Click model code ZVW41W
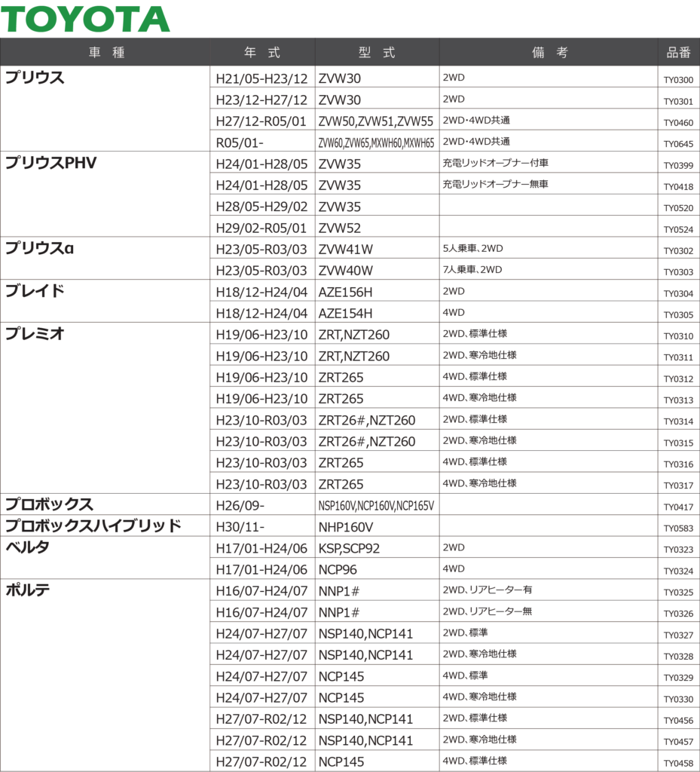 [x=345, y=249]
